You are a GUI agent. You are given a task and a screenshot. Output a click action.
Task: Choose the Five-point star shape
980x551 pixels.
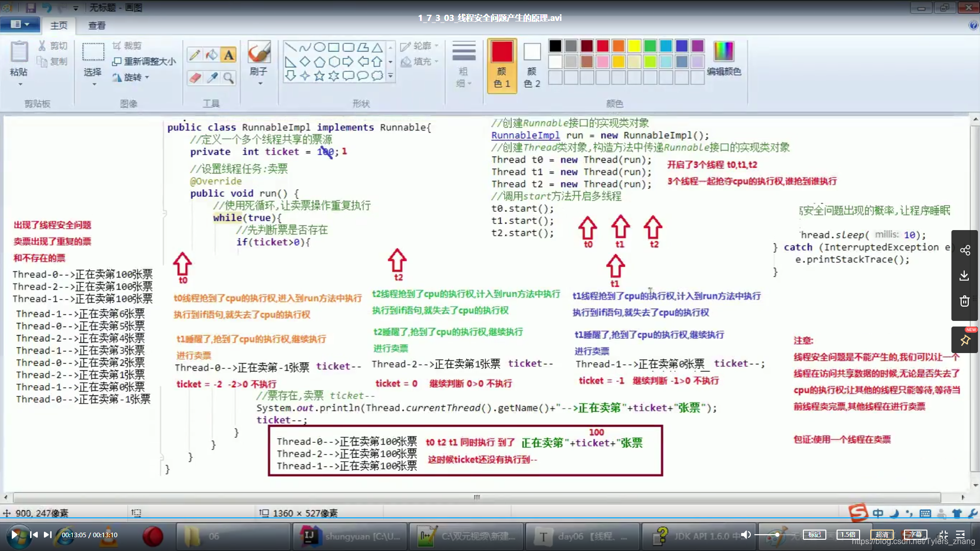[x=320, y=76]
